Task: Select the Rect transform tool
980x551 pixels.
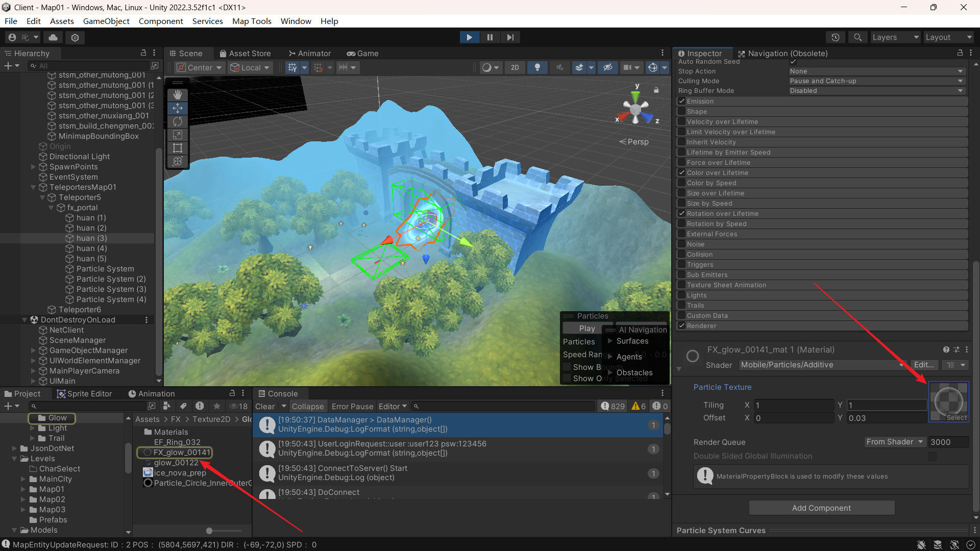Action: click(177, 148)
